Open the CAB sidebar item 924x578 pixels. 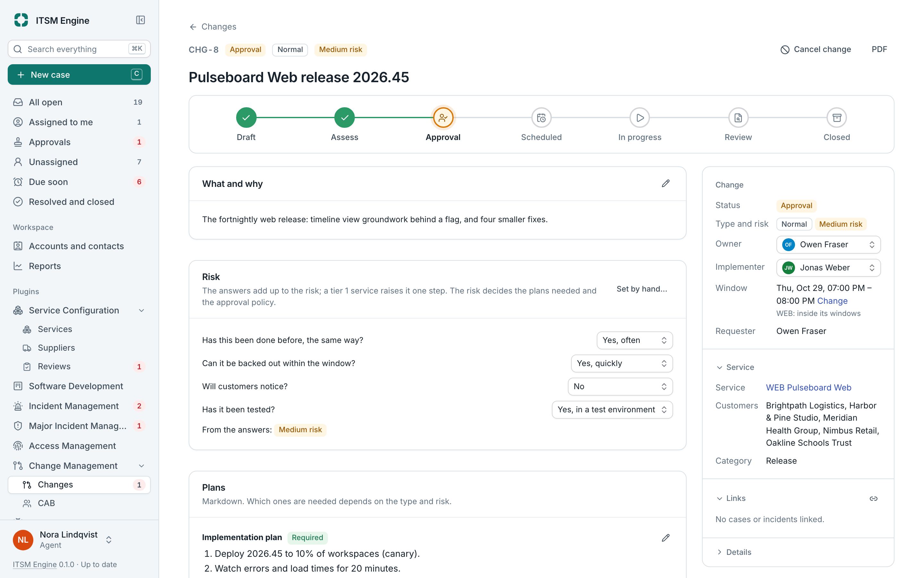(x=79, y=503)
